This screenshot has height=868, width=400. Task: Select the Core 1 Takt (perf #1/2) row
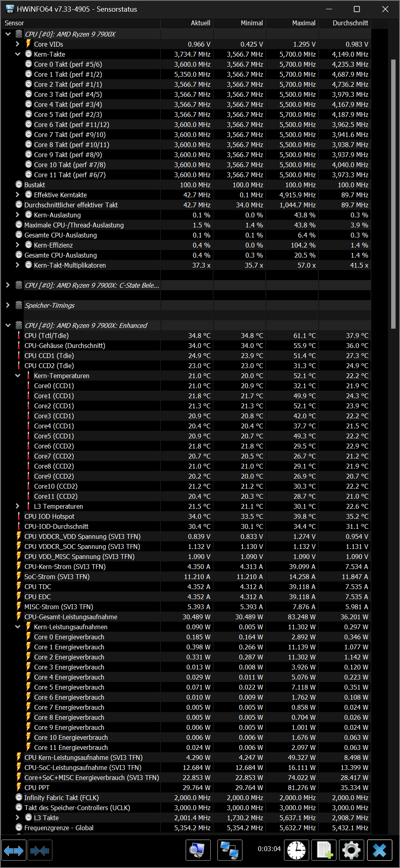tap(186, 74)
